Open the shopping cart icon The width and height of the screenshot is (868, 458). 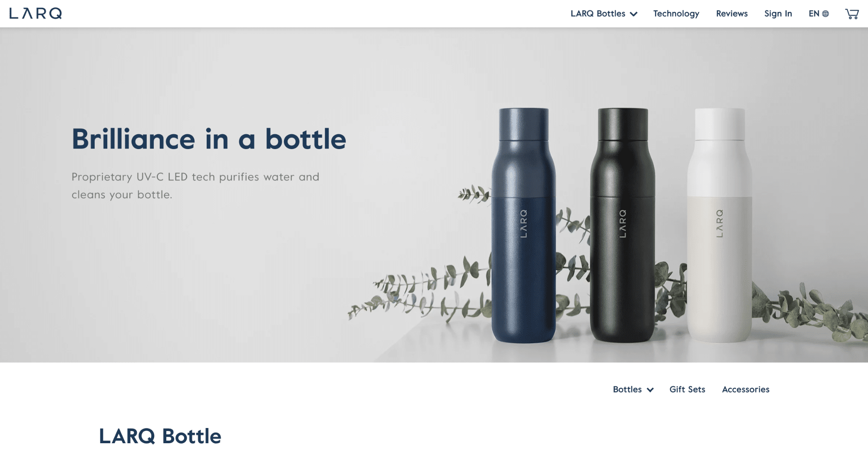[851, 14]
